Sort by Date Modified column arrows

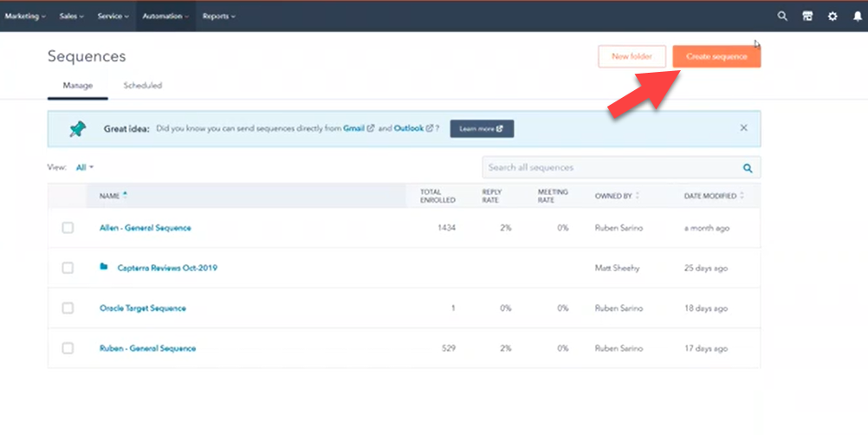pyautogui.click(x=742, y=195)
